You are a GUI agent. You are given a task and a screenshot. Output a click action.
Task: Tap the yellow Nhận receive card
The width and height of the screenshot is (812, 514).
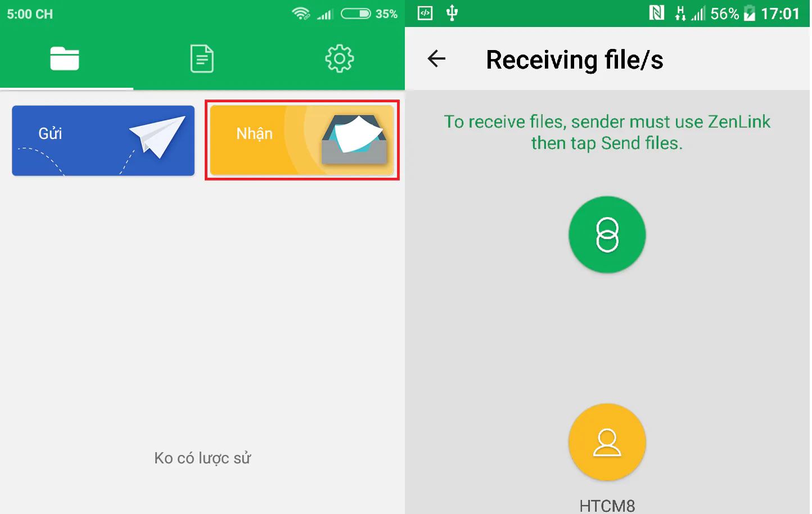(302, 141)
